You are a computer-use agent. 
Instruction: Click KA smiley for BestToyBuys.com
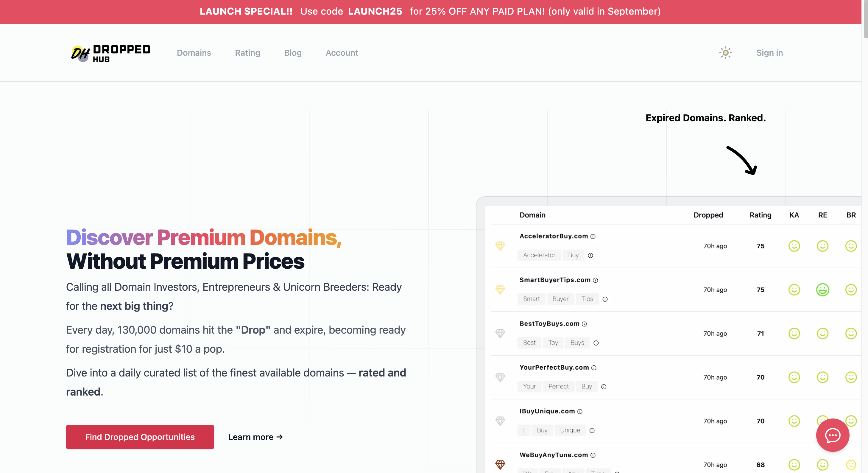click(x=794, y=333)
